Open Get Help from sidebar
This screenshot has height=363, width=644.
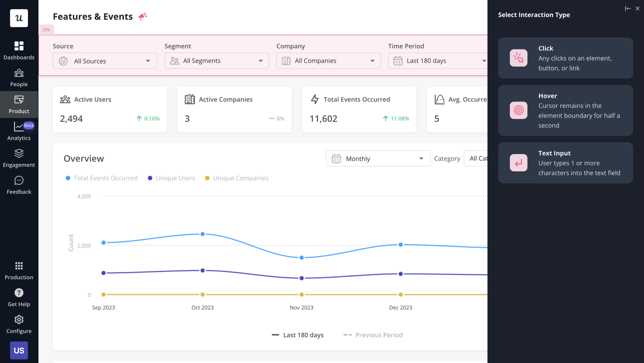click(19, 297)
